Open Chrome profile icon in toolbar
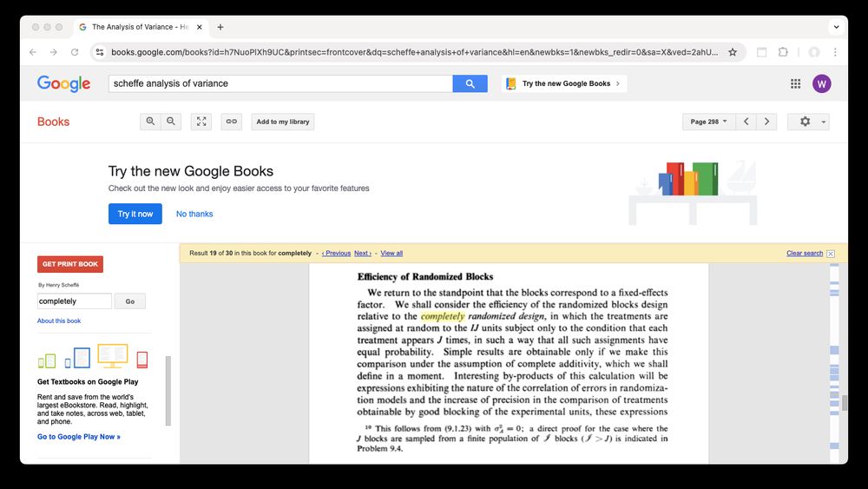 pos(814,52)
